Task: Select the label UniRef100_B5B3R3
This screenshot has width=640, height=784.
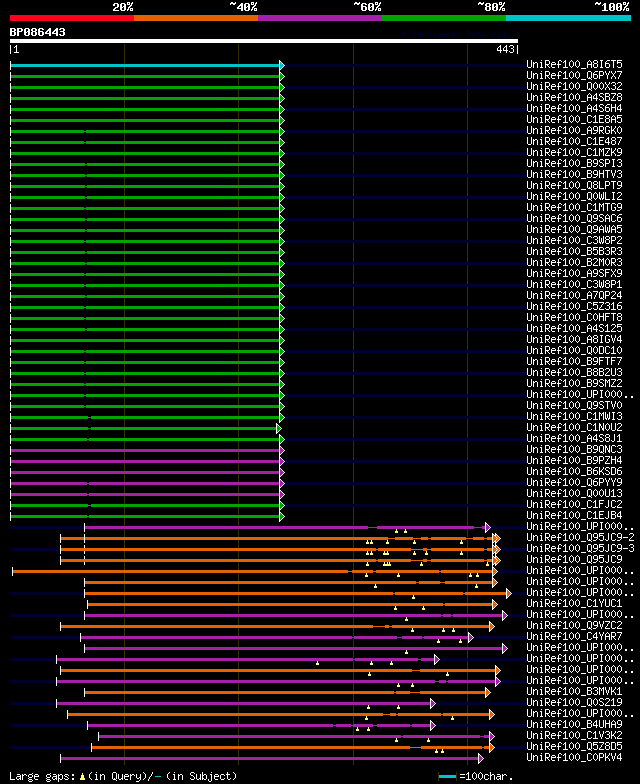Action: tap(574, 251)
